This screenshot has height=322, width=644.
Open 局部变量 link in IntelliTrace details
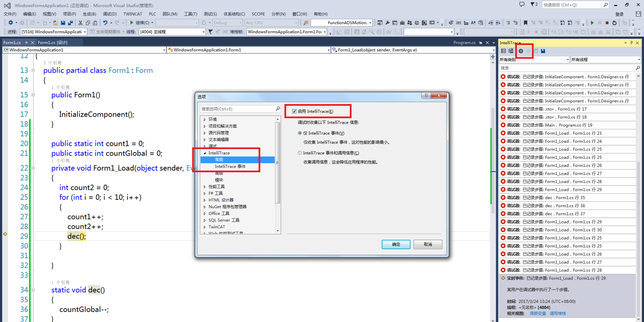[538, 314]
